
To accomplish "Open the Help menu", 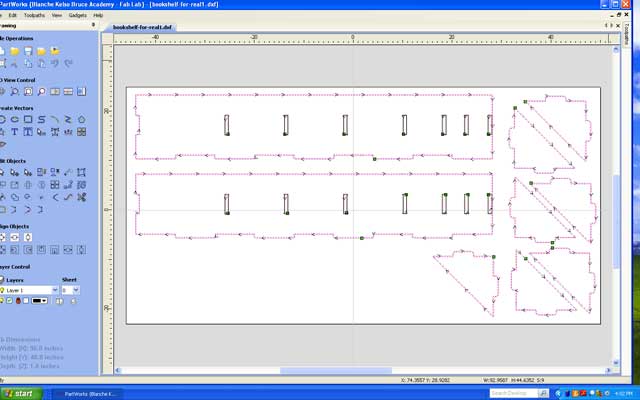I will tap(98, 15).
